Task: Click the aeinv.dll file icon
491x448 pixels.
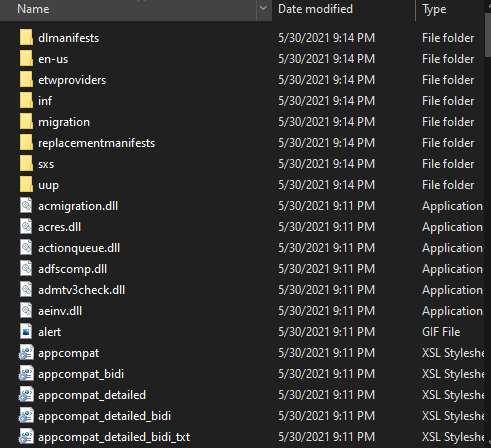Action: click(x=26, y=310)
